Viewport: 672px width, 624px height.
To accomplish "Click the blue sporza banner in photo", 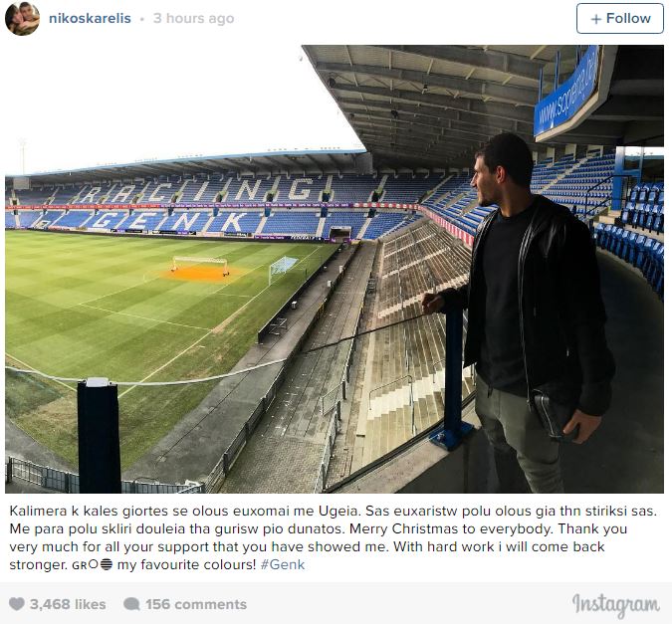I will 567,92.
